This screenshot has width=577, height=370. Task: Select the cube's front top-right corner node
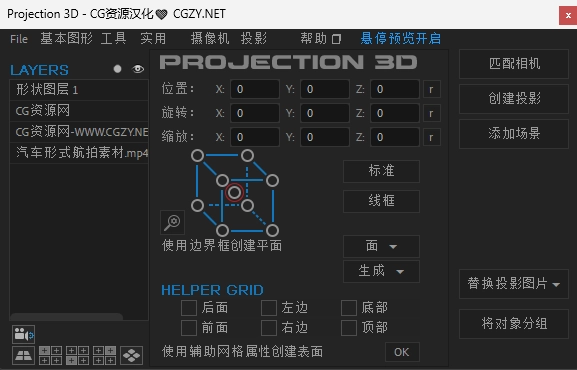point(272,181)
